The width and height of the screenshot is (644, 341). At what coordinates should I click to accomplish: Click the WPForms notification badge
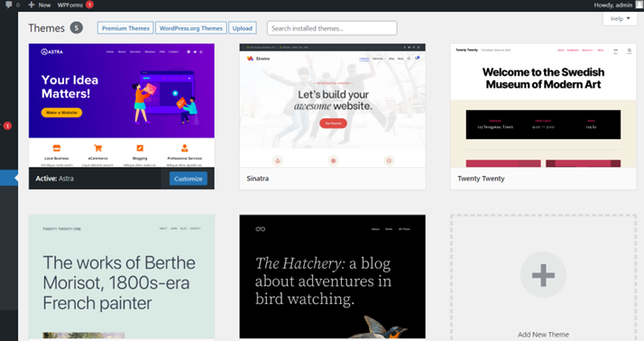point(89,5)
